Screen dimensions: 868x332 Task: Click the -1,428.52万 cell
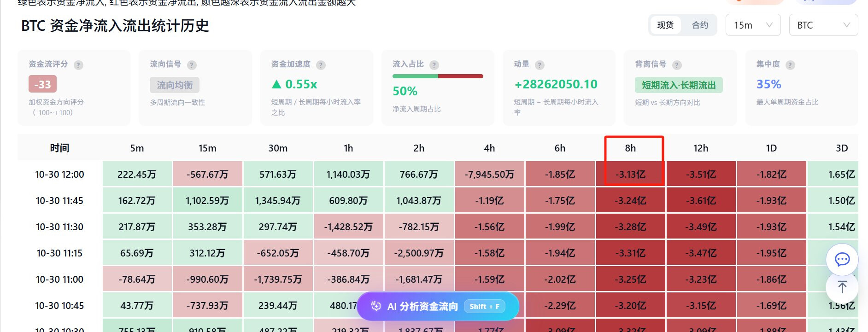pos(348,227)
